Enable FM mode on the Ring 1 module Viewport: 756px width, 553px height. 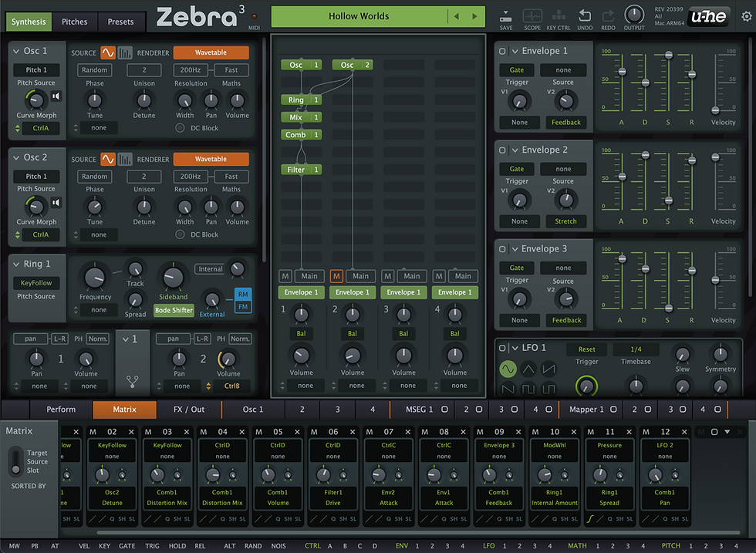(x=242, y=305)
